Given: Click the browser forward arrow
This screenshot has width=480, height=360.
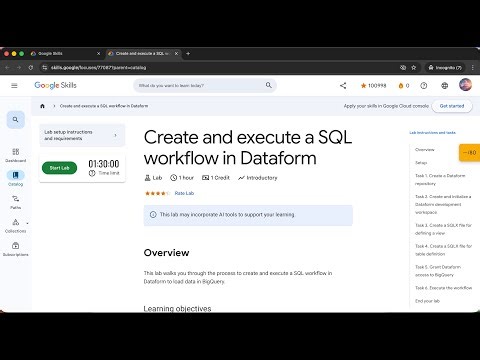Looking at the screenshot, I should 19,67.
